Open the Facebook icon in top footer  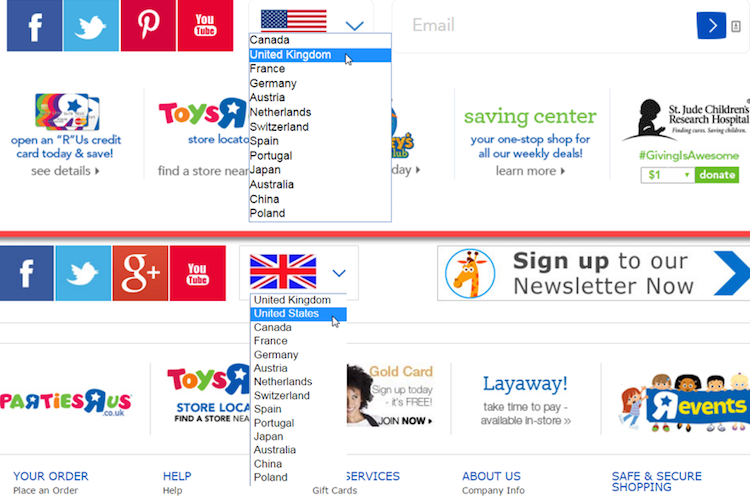click(x=34, y=25)
